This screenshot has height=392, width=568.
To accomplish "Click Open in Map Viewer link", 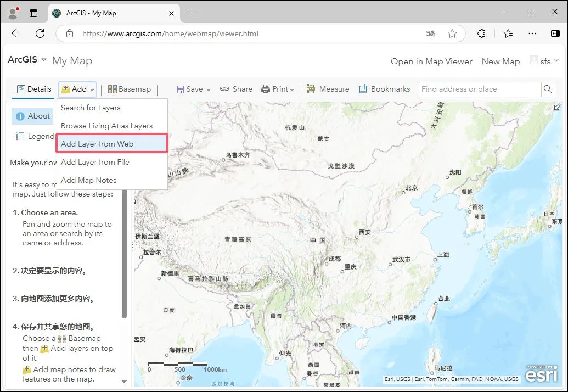I will [x=431, y=61].
